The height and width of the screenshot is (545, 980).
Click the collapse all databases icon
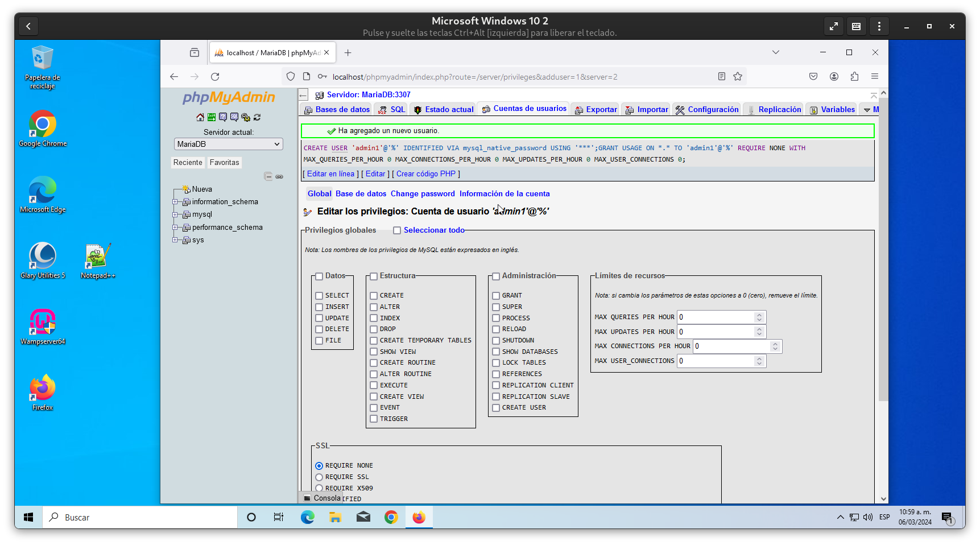click(268, 176)
